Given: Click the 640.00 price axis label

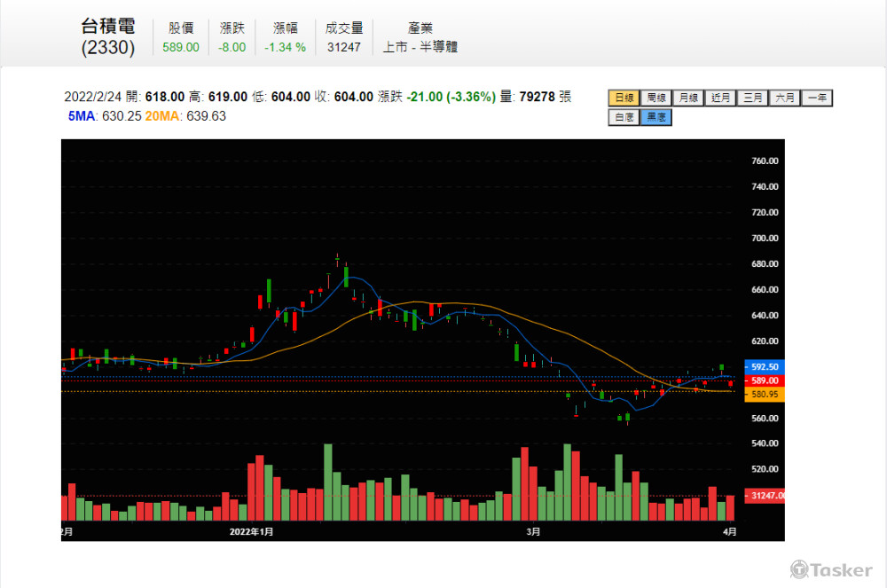Looking at the screenshot, I should tap(765, 316).
